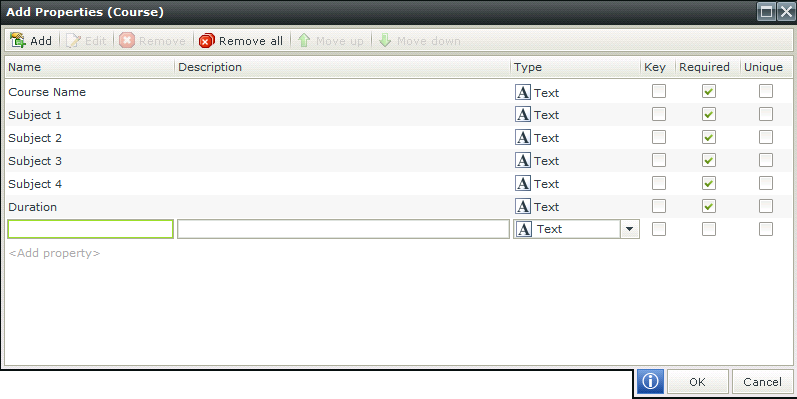The height and width of the screenshot is (399, 797).
Task: Click OK to confirm properties
Action: coord(697,382)
